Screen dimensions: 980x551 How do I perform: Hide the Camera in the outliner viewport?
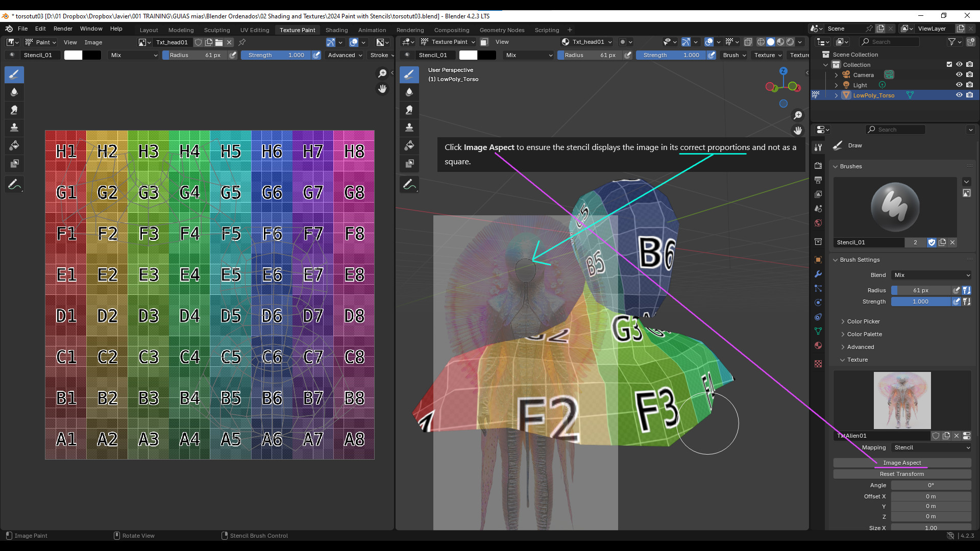coord(959,75)
